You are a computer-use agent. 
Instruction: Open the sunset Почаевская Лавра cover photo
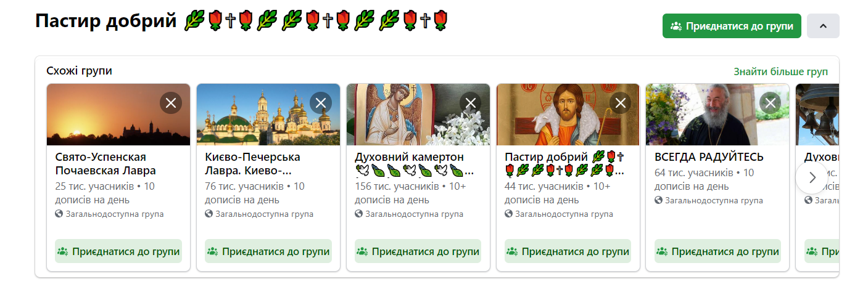[x=118, y=115]
